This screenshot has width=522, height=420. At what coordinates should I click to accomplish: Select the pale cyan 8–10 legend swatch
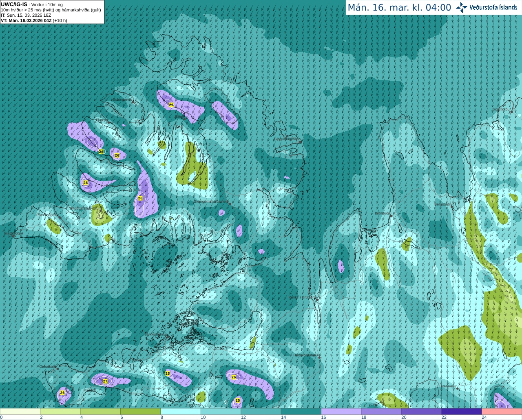point(181,411)
